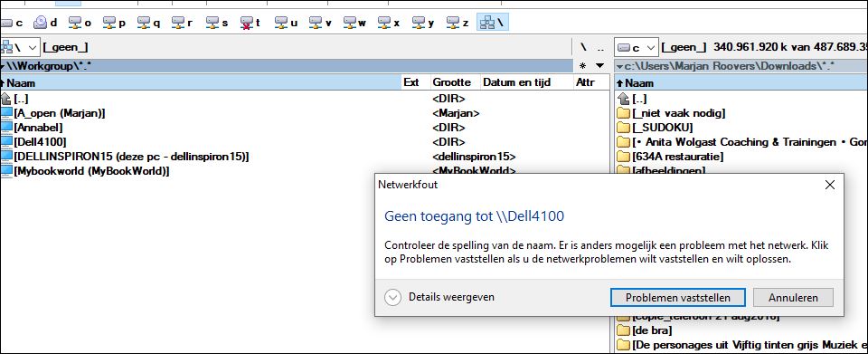
Task: Sort right panel by Naam column
Action: (741, 83)
